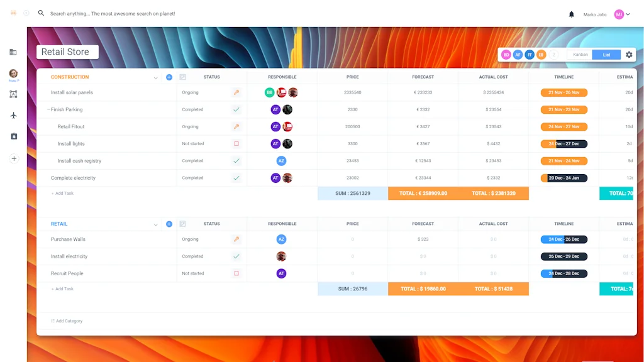
Task: Select the List view tab
Action: 605,55
